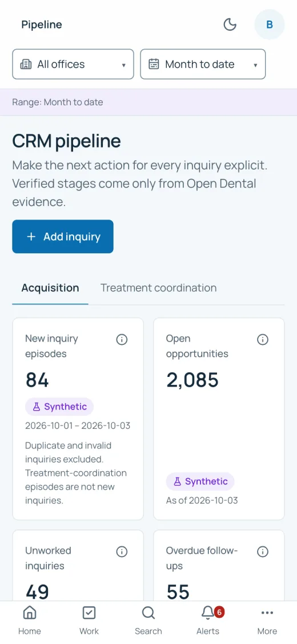This screenshot has width=297, height=644.
Task: Open the More menu with three dots
Action: [x=267, y=621]
